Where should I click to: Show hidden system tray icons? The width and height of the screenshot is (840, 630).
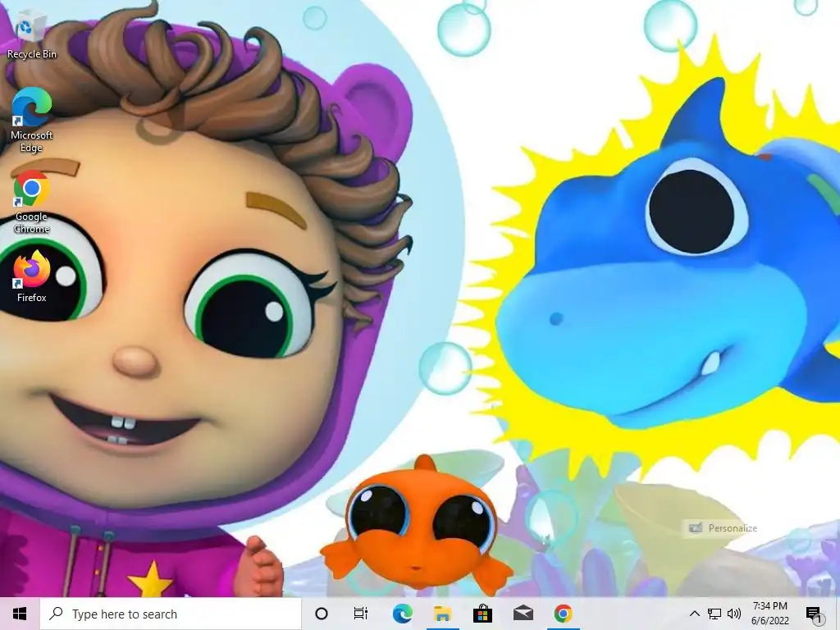pyautogui.click(x=694, y=614)
